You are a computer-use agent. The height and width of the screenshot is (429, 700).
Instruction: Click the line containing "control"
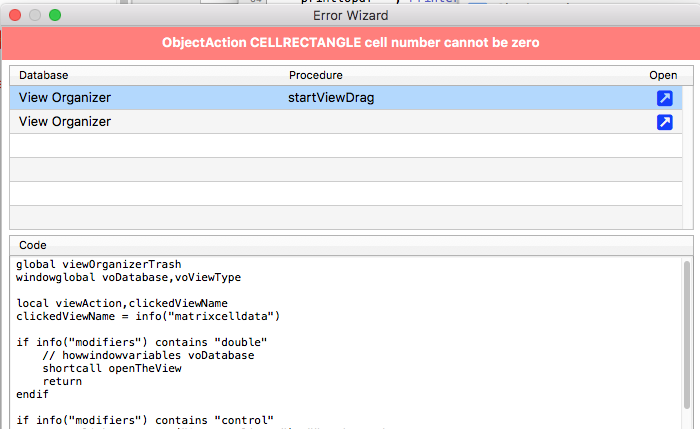(x=145, y=420)
